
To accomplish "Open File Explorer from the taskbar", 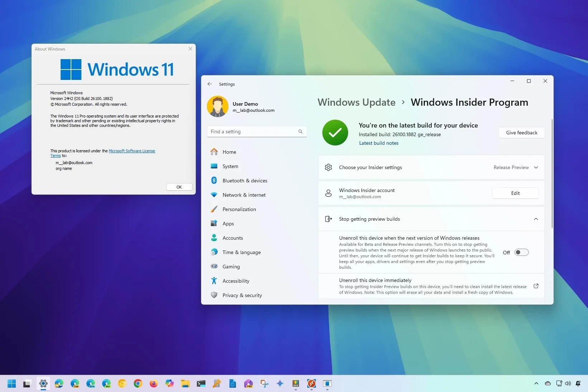I will click(x=185, y=384).
